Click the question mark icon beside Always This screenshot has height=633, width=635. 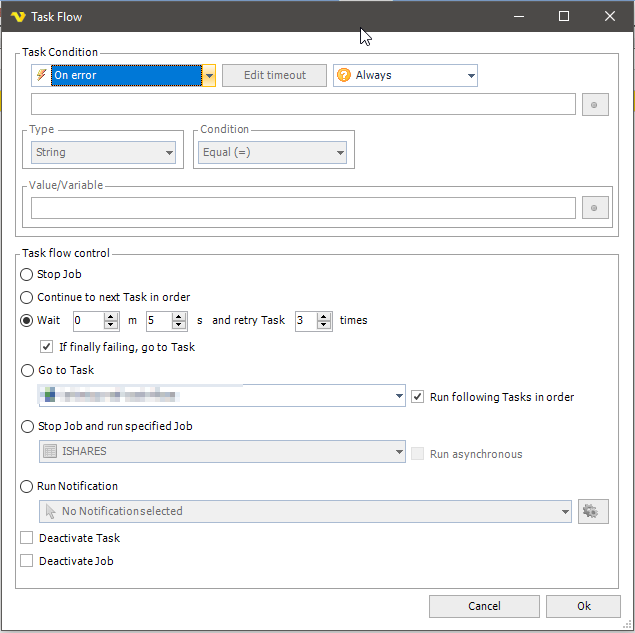tap(344, 75)
